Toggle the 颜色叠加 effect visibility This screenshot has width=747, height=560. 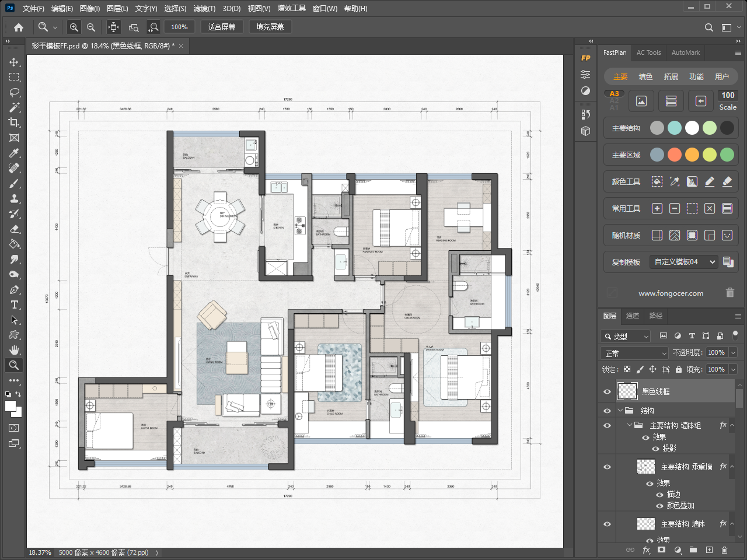pos(659,506)
